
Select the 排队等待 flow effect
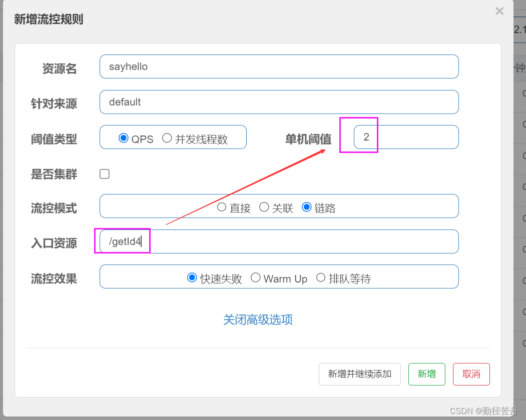coord(321,277)
